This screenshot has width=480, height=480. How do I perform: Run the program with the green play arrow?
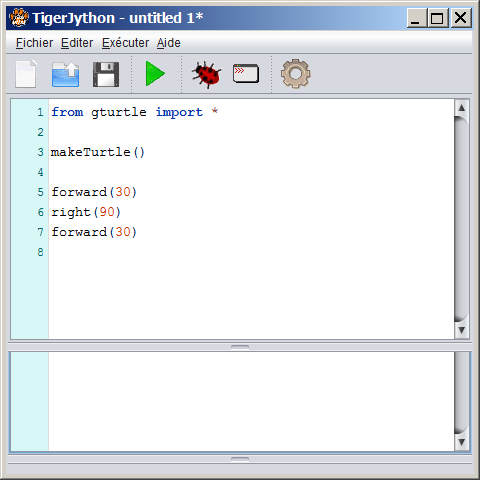[x=155, y=74]
